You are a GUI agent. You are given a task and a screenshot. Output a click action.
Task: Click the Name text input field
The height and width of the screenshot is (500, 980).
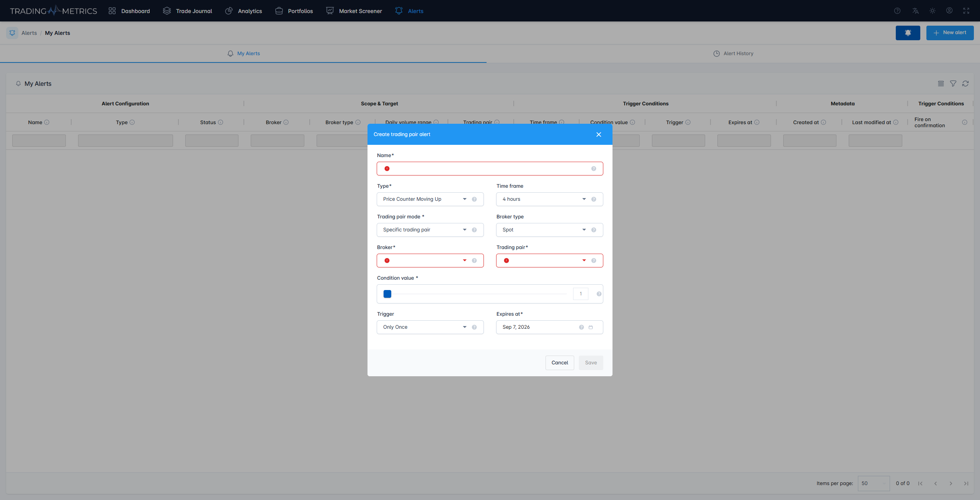tap(490, 169)
